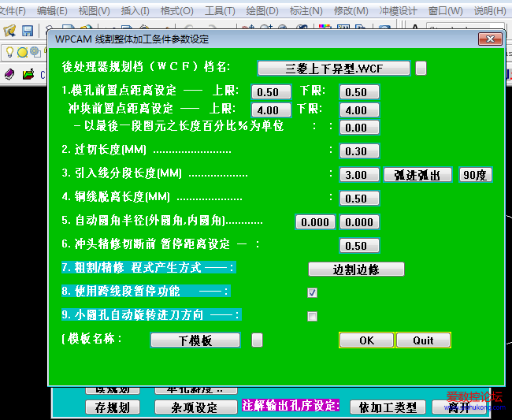Open the 绘图(D) menu

click(x=262, y=11)
